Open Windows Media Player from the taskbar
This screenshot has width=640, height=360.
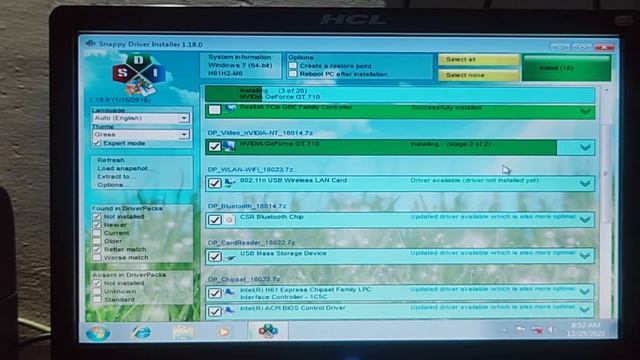pos(224,332)
